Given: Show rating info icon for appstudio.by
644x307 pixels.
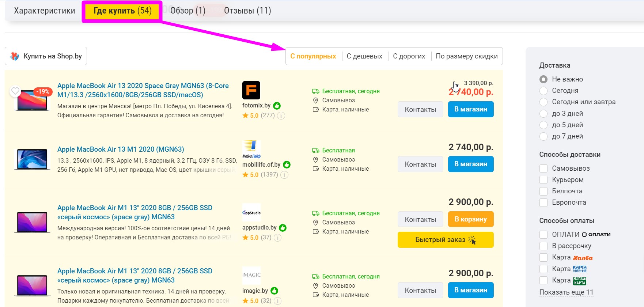Looking at the screenshot, I should click(x=278, y=238).
